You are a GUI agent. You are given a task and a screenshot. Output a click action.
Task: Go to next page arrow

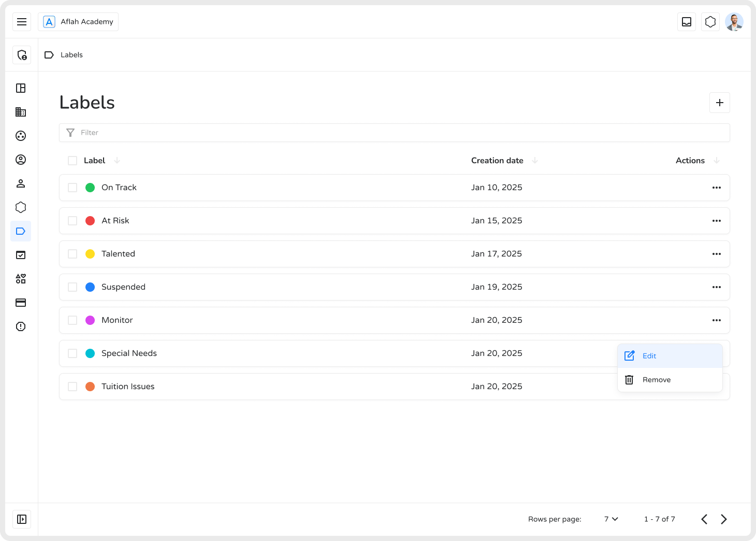724,519
